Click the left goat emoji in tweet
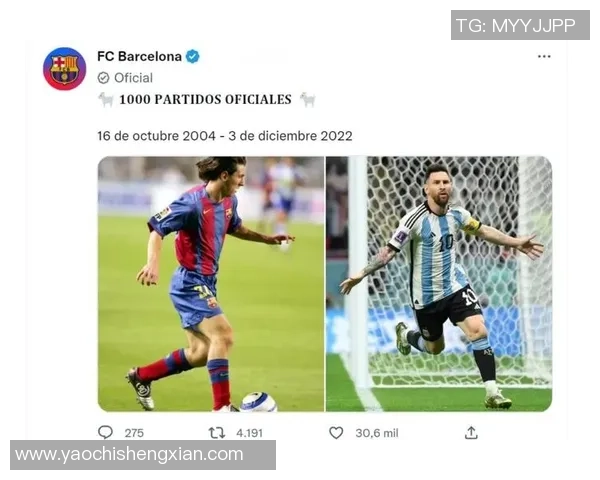The width and height of the screenshot is (600, 480). pos(106,100)
